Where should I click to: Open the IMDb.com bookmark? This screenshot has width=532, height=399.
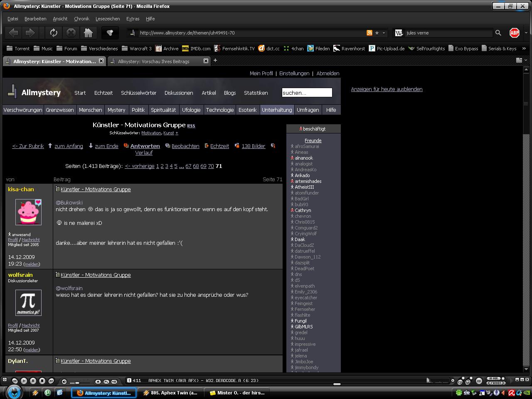pos(196,49)
